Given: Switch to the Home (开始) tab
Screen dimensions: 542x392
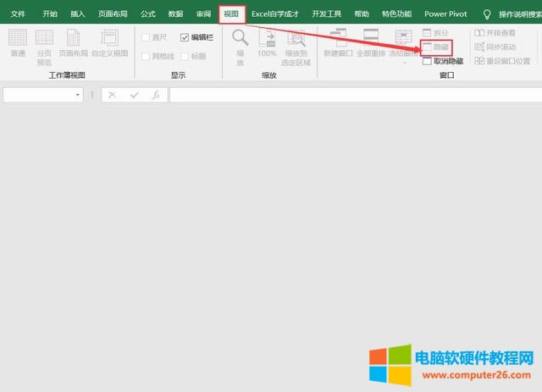Looking at the screenshot, I should click(50, 14).
